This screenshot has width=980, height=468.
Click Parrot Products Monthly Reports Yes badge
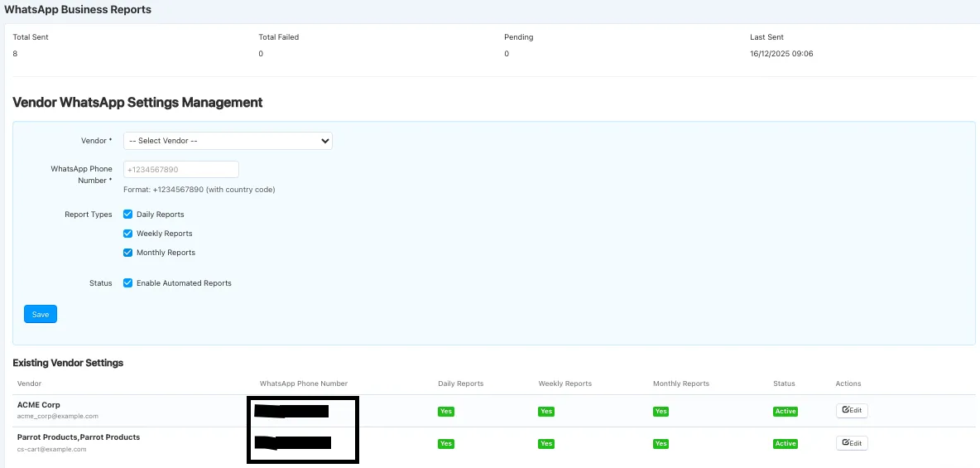click(x=661, y=444)
